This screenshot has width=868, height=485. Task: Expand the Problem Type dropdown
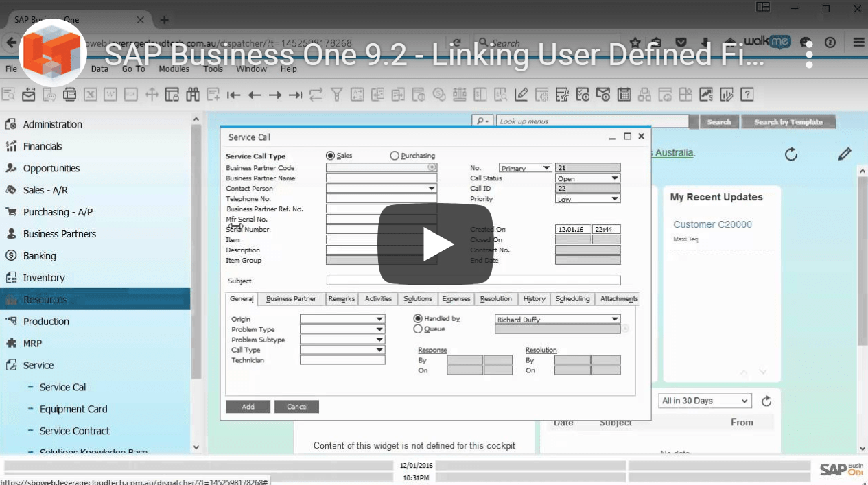pos(379,329)
